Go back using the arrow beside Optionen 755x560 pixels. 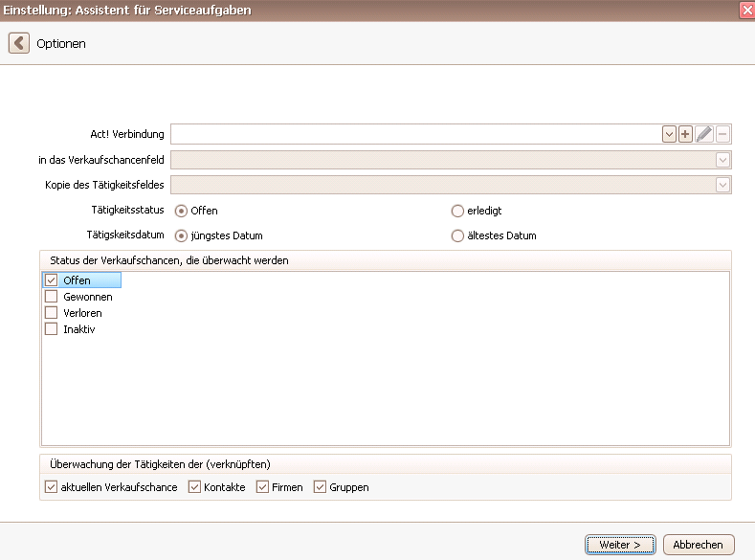click(19, 43)
